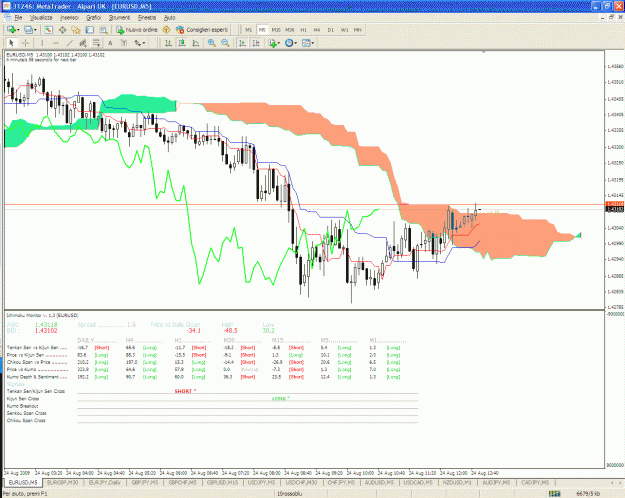Click the red price level line
This screenshot has width=625, height=498.
(x=305, y=205)
